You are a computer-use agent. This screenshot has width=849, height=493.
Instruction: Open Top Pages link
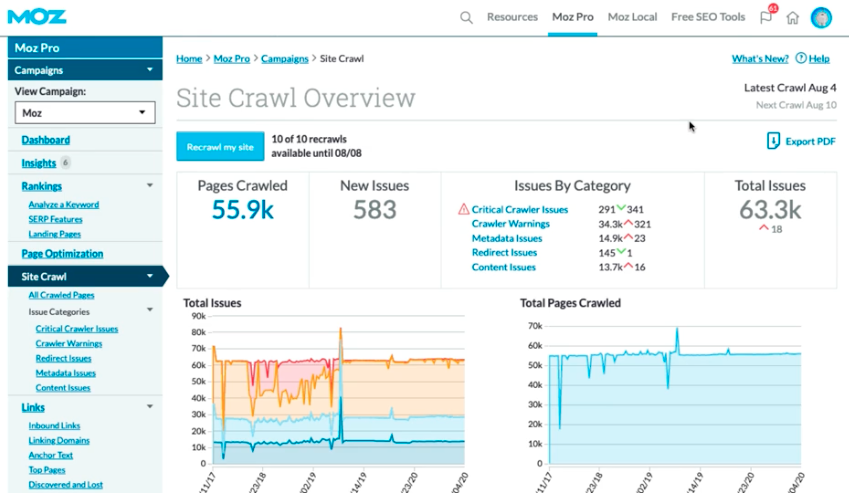click(47, 470)
